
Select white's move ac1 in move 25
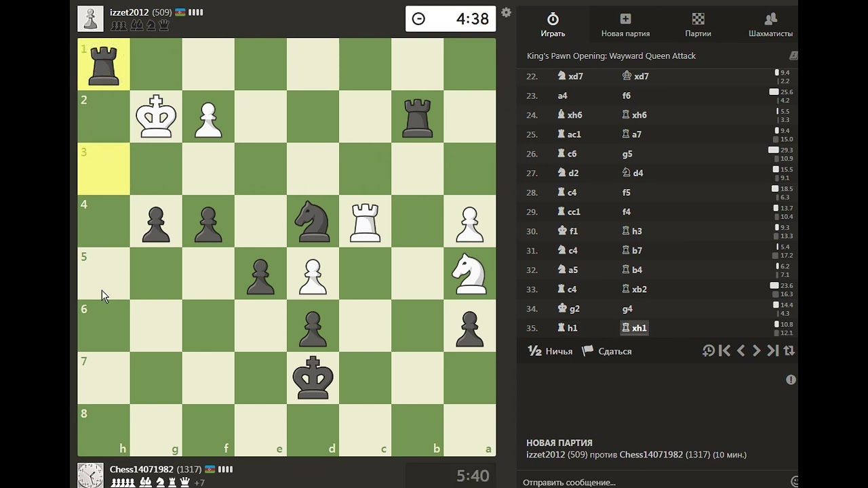point(569,134)
